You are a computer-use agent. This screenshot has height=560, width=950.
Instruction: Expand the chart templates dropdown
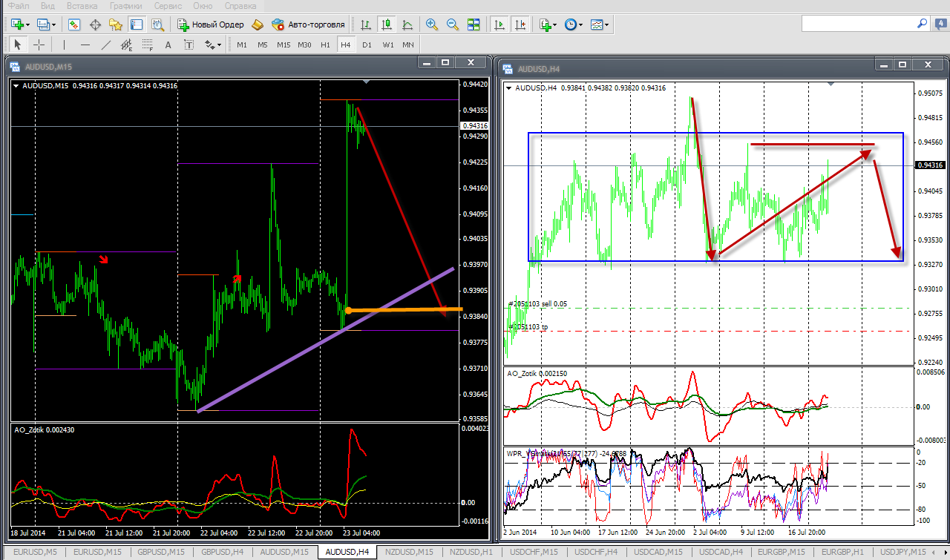pos(600,24)
